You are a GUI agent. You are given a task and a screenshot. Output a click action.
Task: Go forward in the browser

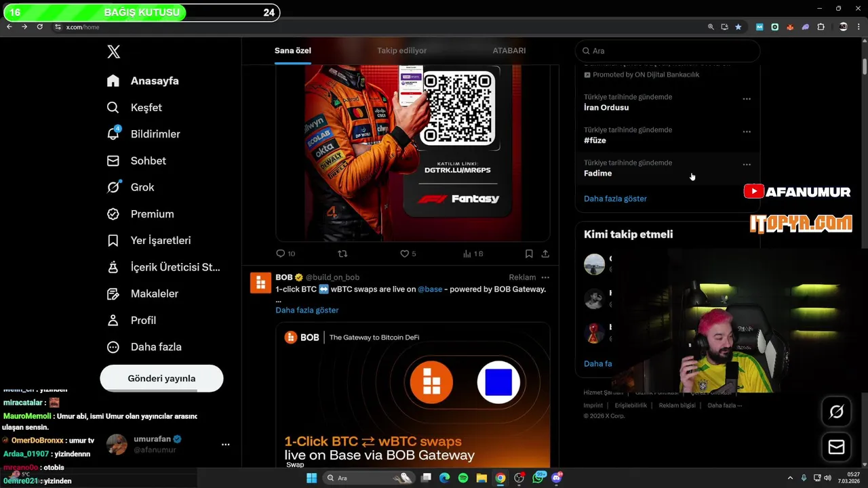coord(24,27)
